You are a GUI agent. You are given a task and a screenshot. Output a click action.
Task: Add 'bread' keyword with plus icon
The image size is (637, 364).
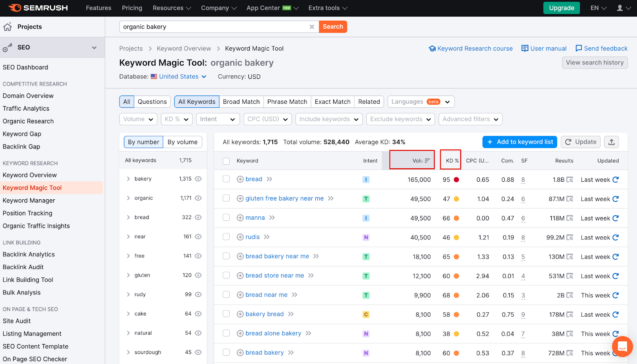tap(240, 179)
